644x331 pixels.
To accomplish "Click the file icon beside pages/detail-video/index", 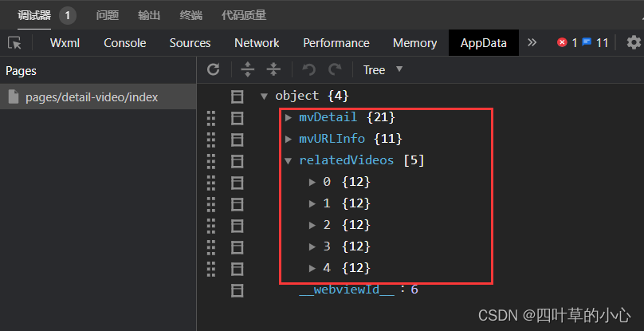I will point(14,97).
